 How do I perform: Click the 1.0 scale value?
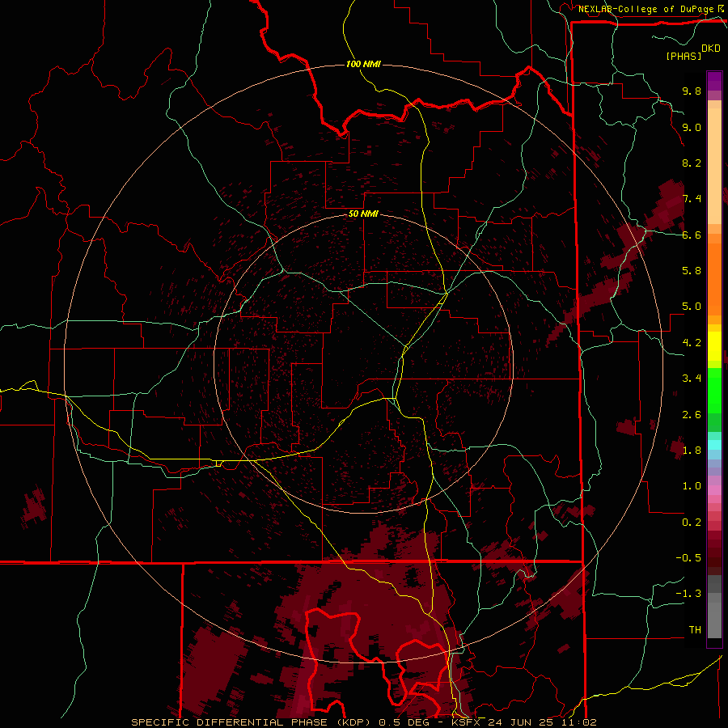(692, 486)
